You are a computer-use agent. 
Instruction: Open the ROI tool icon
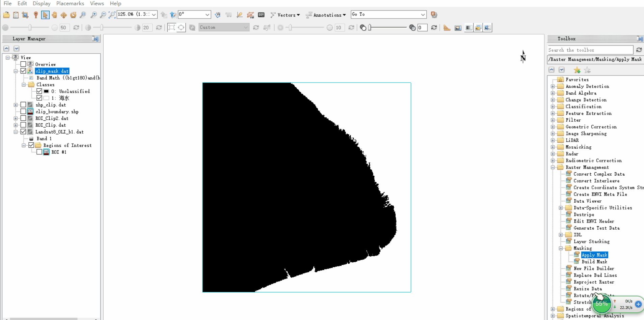250,15
